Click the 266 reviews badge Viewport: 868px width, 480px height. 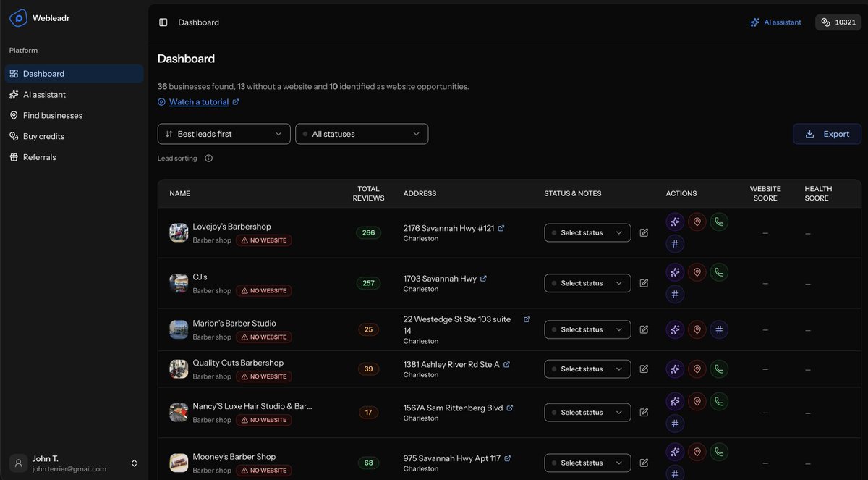[x=368, y=233]
